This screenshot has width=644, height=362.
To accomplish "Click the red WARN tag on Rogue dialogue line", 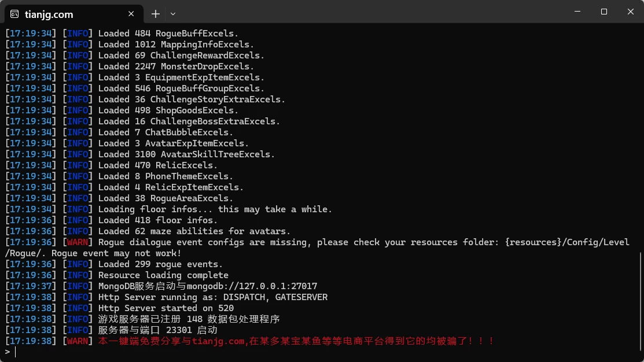I will coord(77,242).
